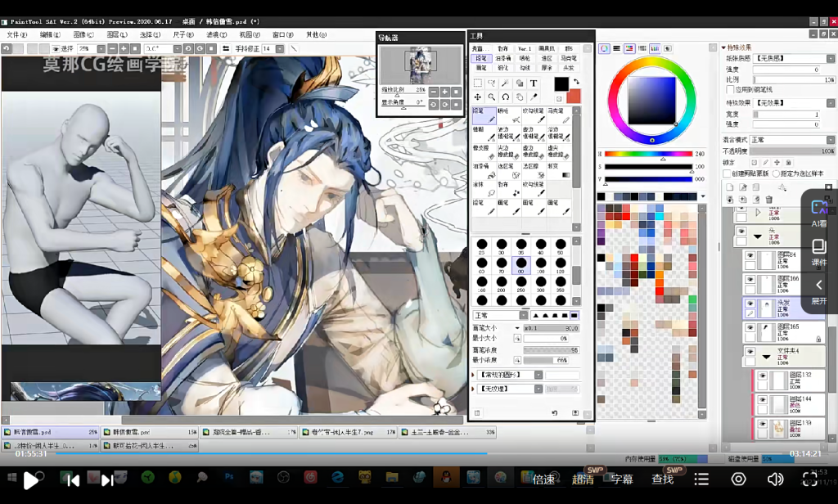838x504 pixels.
Task: Open the 图层 menu in menu bar
Action: (119, 35)
